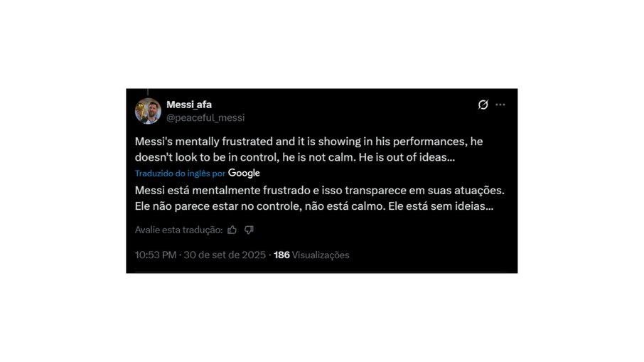644x362 pixels.
Task: Click "Traduzido do inglês por" link
Action: 180,174
